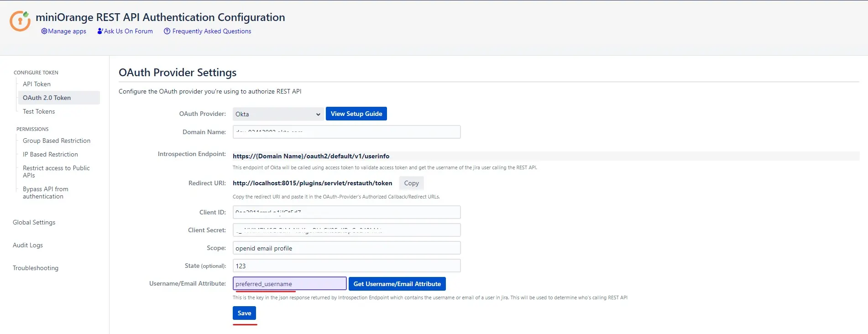Go to Troubleshooting section
The width and height of the screenshot is (868, 334).
(36, 268)
